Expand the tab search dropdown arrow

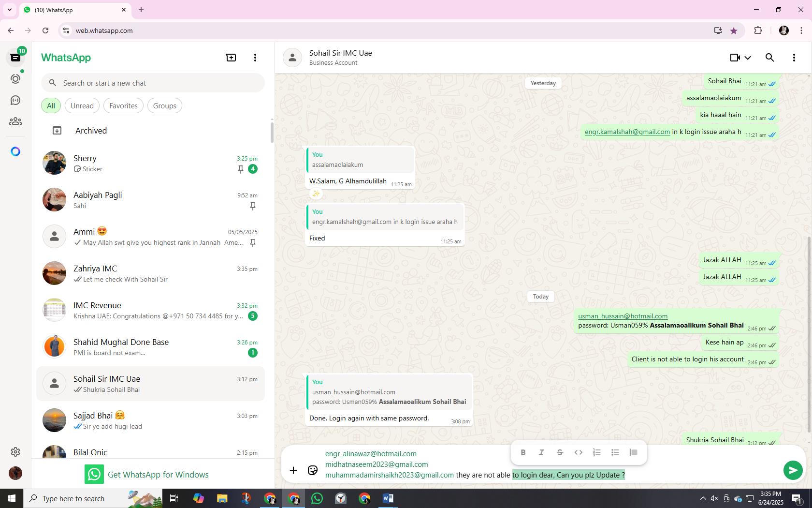click(x=9, y=10)
